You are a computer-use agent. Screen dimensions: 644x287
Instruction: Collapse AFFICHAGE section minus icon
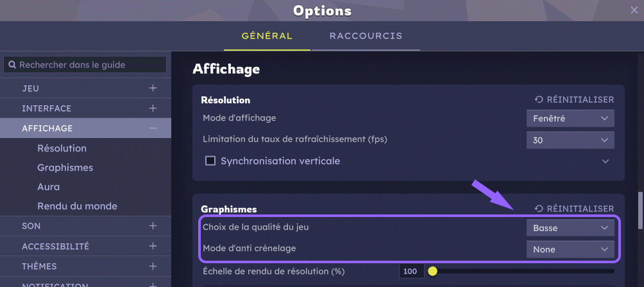coord(153,128)
